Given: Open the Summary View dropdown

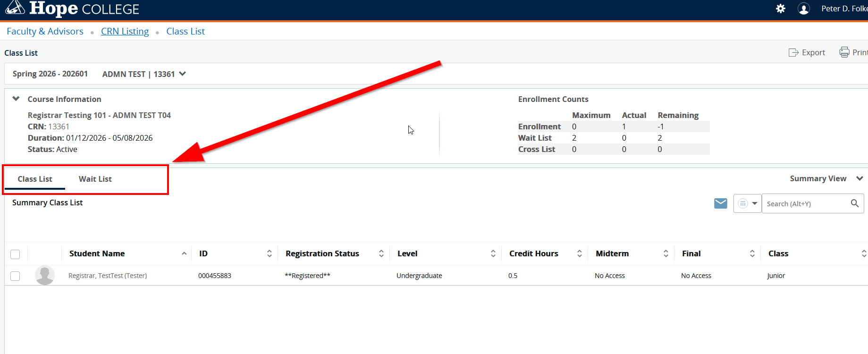Looking at the screenshot, I should click(x=826, y=178).
